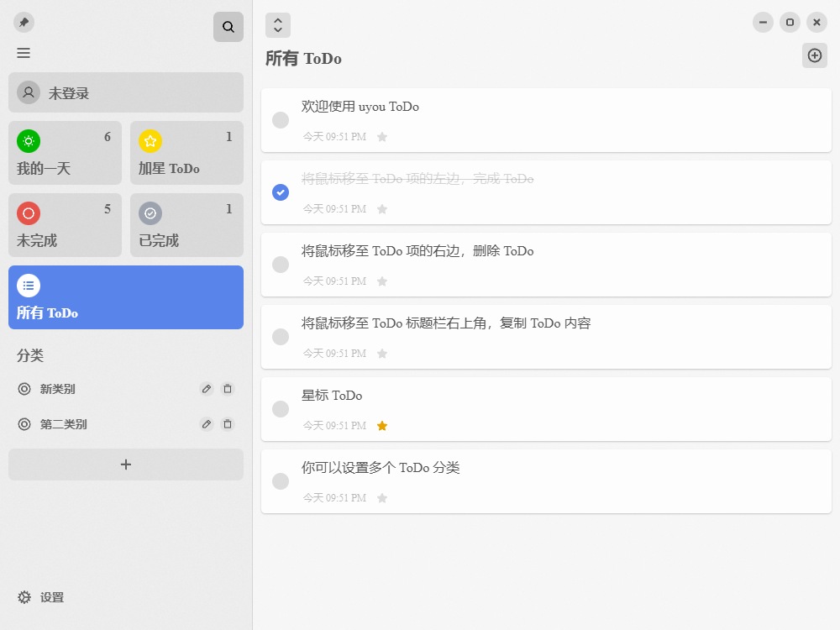Star the 你可以设置多个 ToDo 分类 item
Viewport: 840px width, 630px height.
[x=382, y=498]
